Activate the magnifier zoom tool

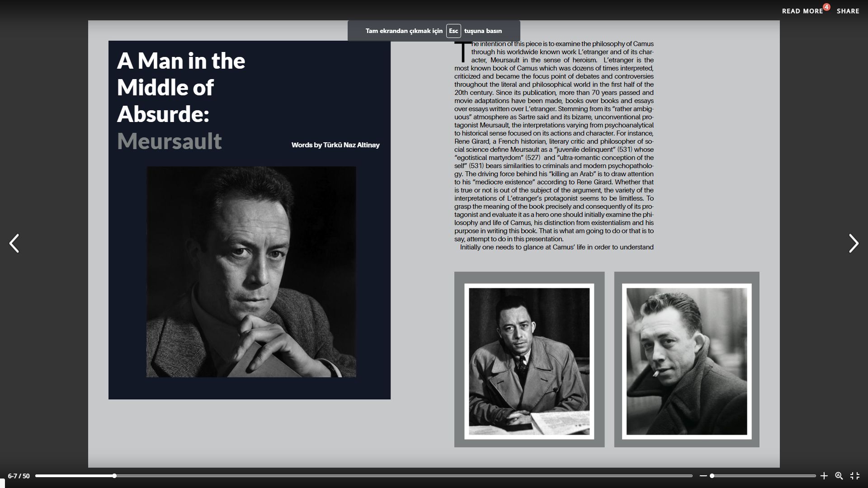(x=839, y=476)
